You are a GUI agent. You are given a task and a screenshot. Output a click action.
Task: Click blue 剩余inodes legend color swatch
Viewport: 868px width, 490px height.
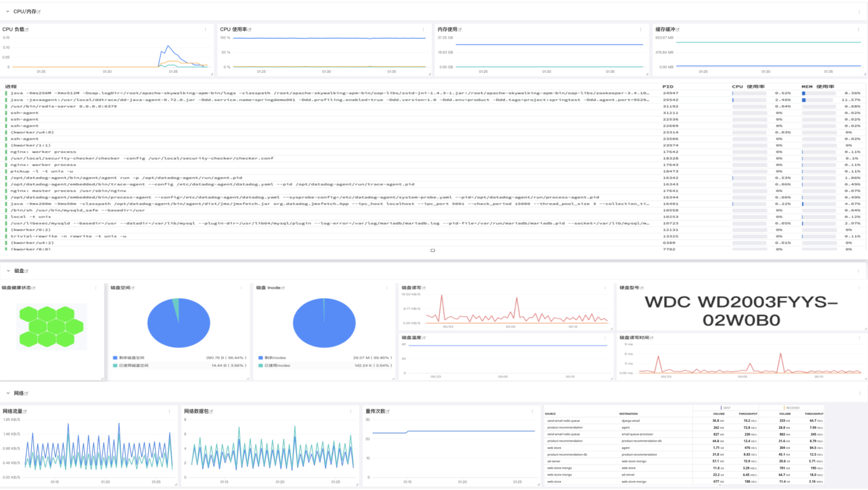pyautogui.click(x=261, y=358)
